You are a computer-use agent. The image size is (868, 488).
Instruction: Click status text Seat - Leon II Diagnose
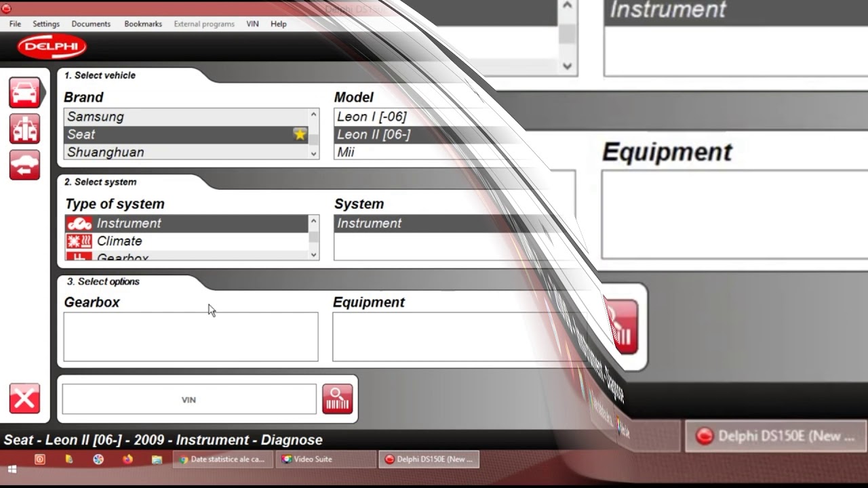click(x=163, y=440)
